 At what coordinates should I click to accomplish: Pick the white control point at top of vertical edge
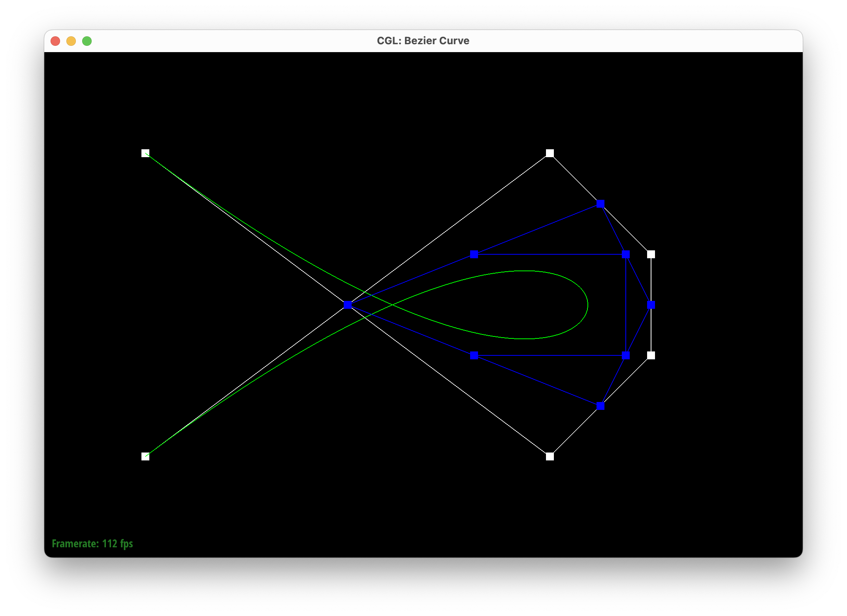(x=651, y=254)
